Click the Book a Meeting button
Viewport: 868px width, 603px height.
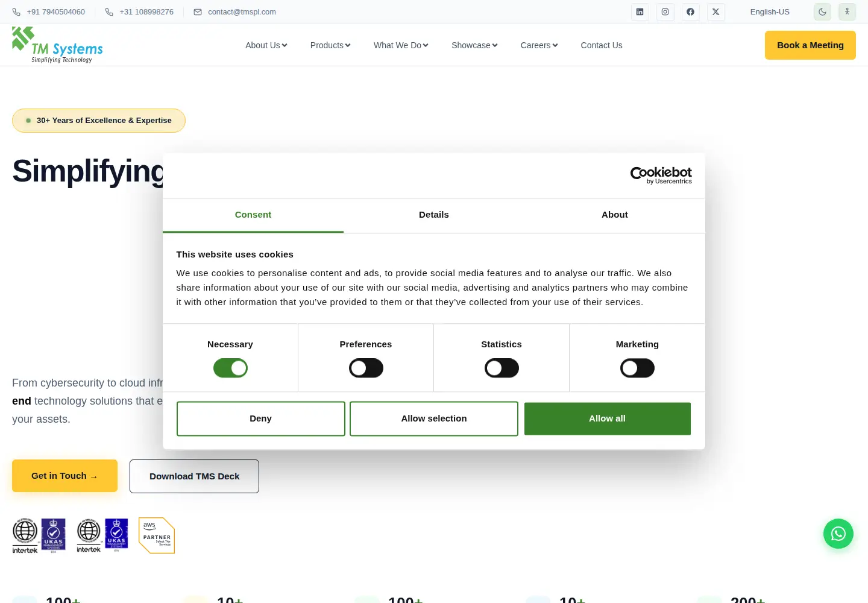pyautogui.click(x=810, y=45)
